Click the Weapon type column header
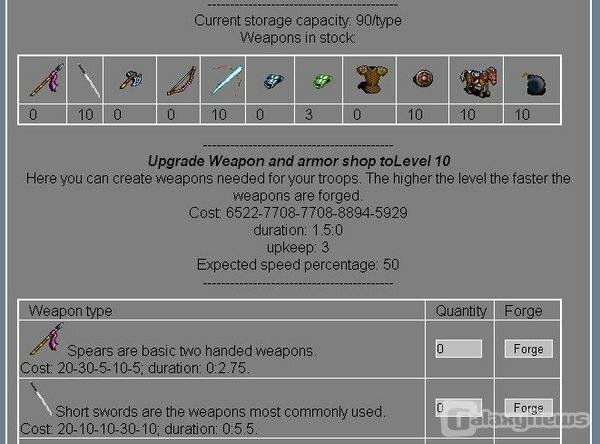 [x=70, y=311]
